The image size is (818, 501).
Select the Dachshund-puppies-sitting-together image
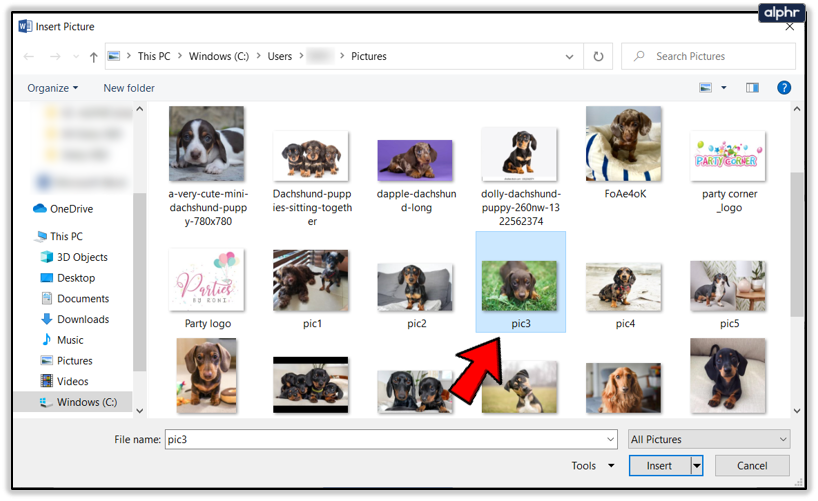(x=311, y=156)
